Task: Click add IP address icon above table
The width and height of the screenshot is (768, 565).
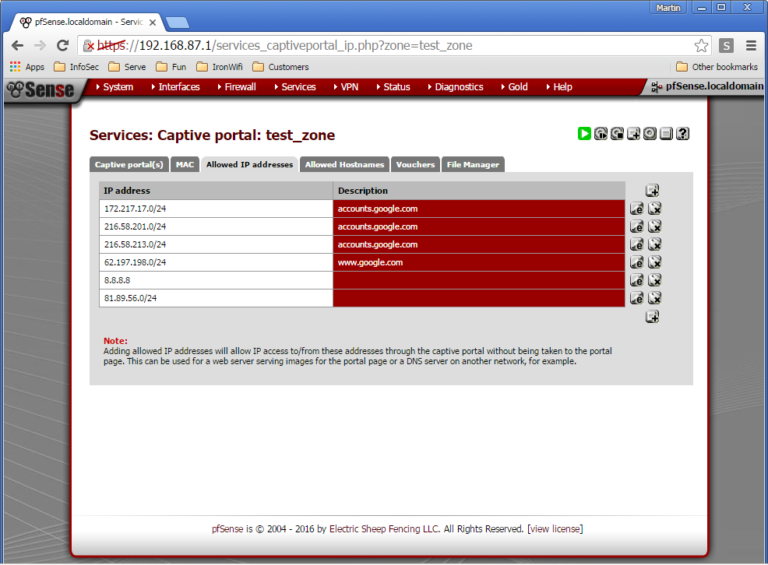Action: click(652, 190)
